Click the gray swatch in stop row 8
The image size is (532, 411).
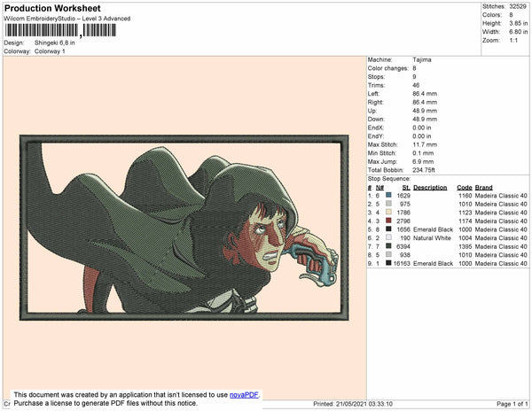[388, 254]
